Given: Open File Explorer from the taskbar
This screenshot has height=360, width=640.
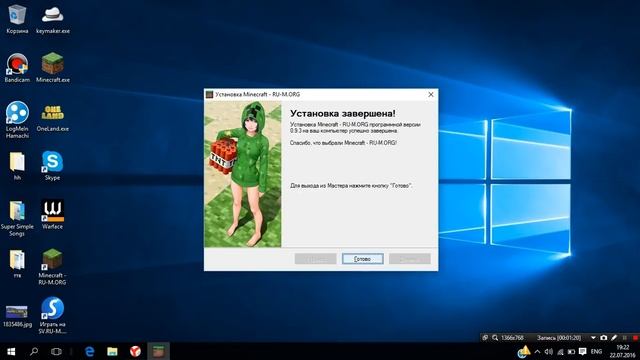Looking at the screenshot, I should pyautogui.click(x=112, y=351).
